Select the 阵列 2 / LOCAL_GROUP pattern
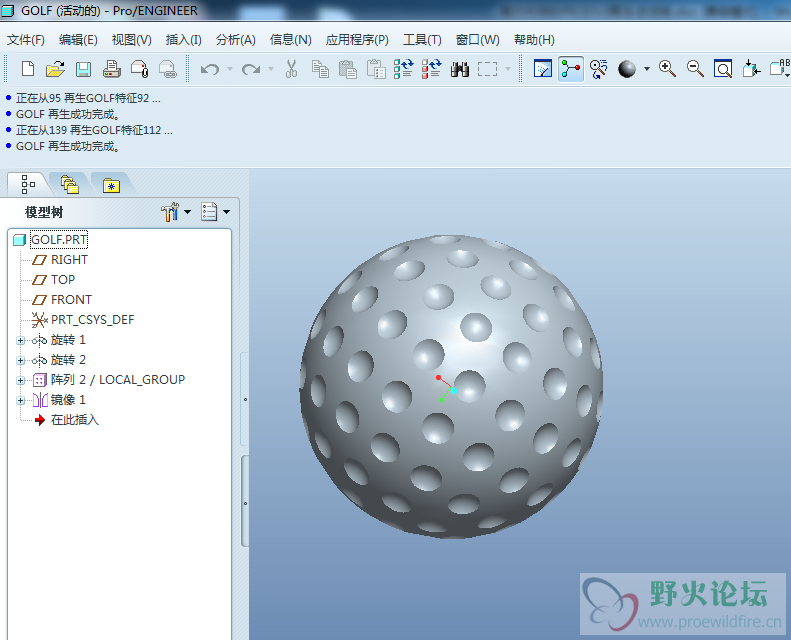This screenshot has height=640, width=791. pos(118,380)
